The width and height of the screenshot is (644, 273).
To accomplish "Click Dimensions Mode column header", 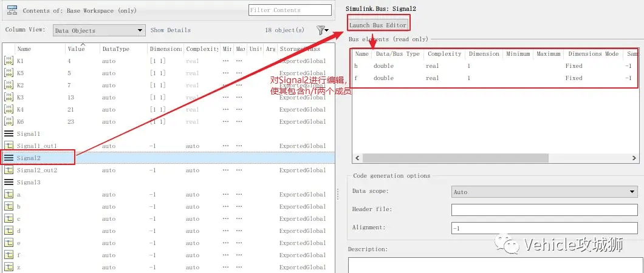I will click(593, 54).
